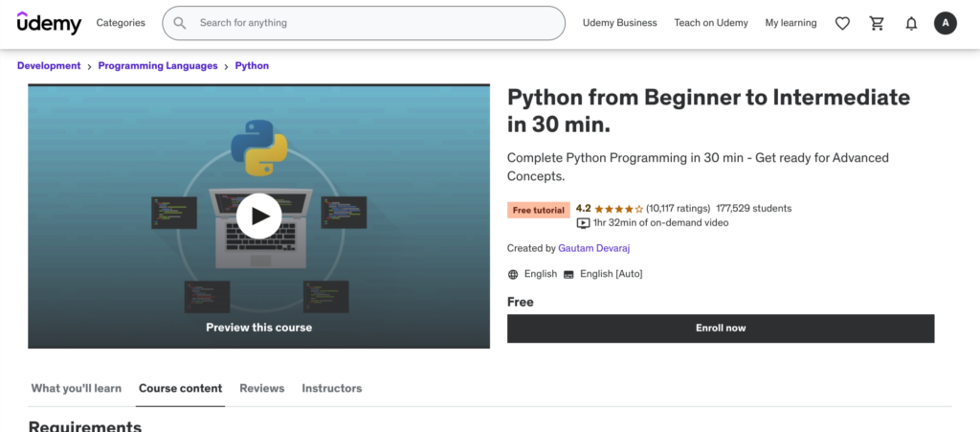
Task: Open Udemy Business link
Action: (x=619, y=23)
